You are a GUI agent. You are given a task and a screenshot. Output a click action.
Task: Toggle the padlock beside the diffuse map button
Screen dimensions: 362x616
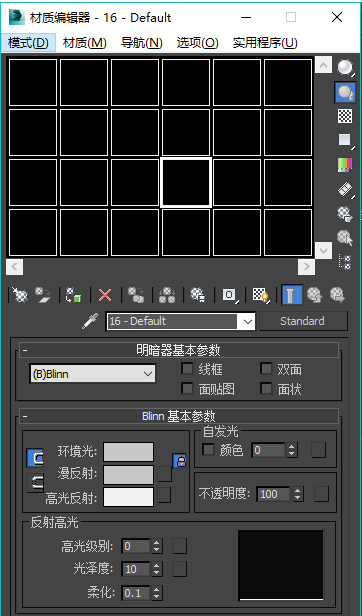click(x=180, y=461)
